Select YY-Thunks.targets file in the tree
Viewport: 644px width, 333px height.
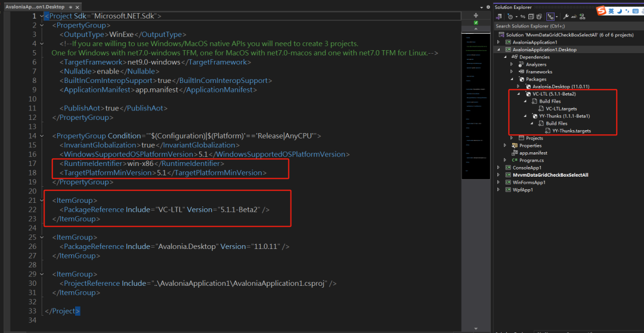(x=571, y=131)
